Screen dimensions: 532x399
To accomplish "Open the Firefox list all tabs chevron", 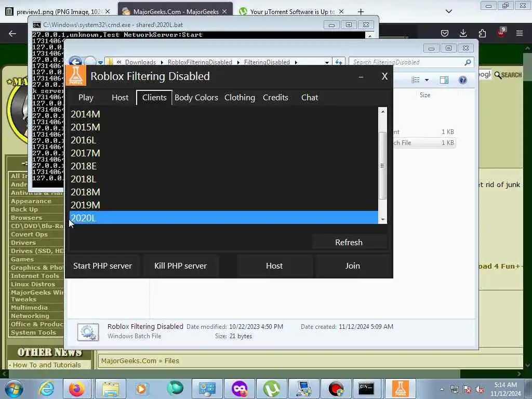I will point(448,11).
